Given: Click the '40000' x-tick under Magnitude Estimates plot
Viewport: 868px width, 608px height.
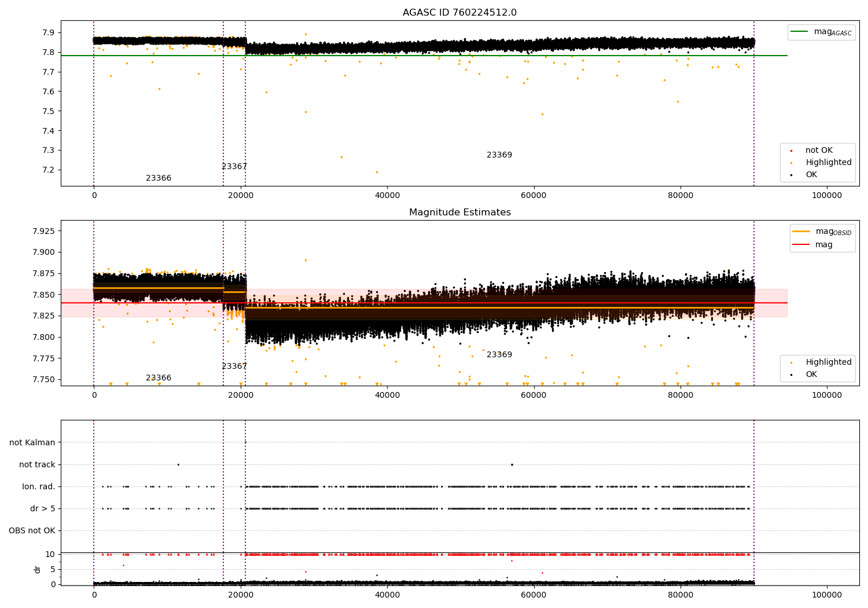Looking at the screenshot, I should click(387, 395).
